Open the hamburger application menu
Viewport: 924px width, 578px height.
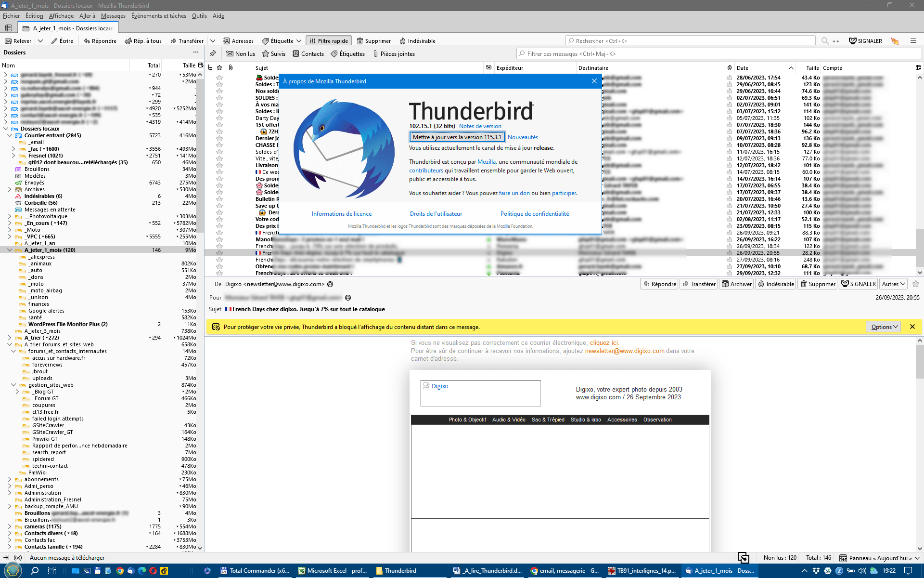point(913,41)
